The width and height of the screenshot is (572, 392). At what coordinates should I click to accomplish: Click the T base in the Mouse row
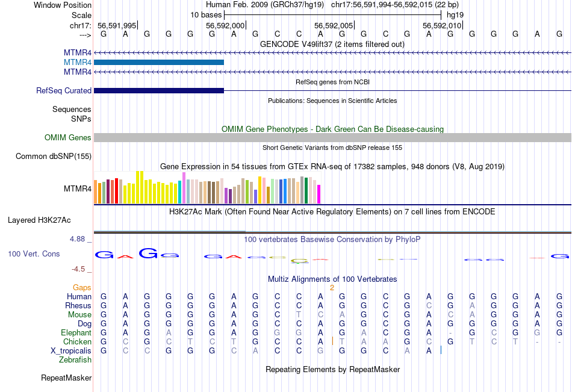(299, 314)
